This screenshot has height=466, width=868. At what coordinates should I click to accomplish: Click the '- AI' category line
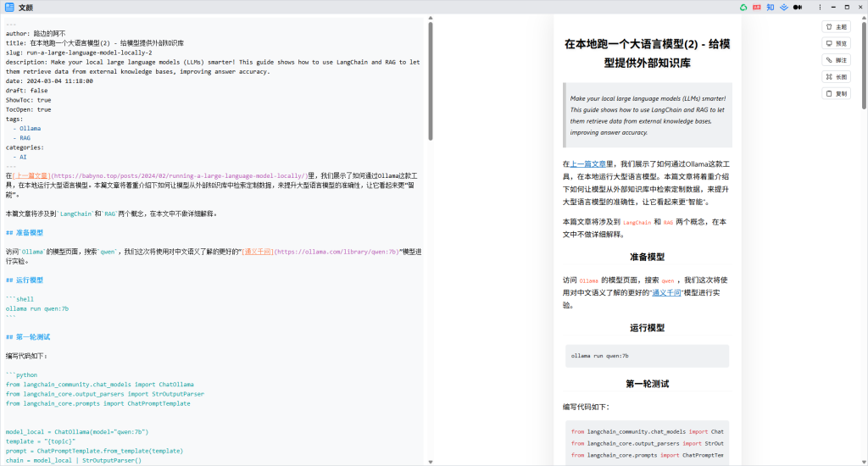20,158
